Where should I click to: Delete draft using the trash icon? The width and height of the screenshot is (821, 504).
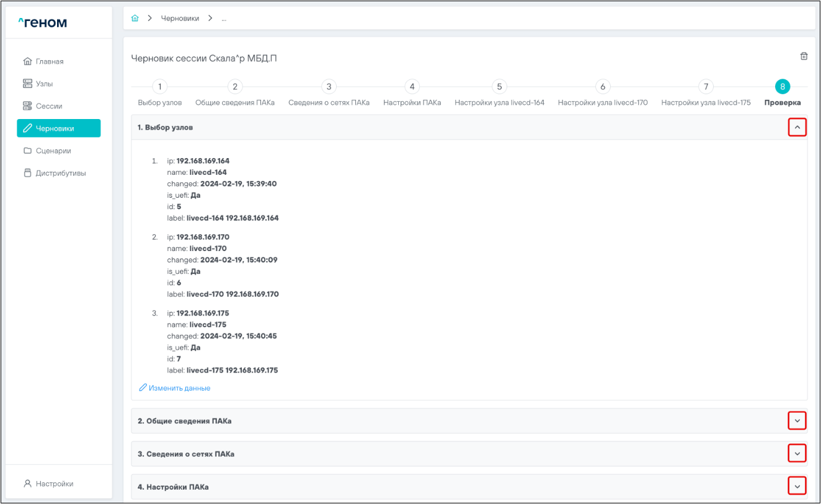(x=804, y=56)
